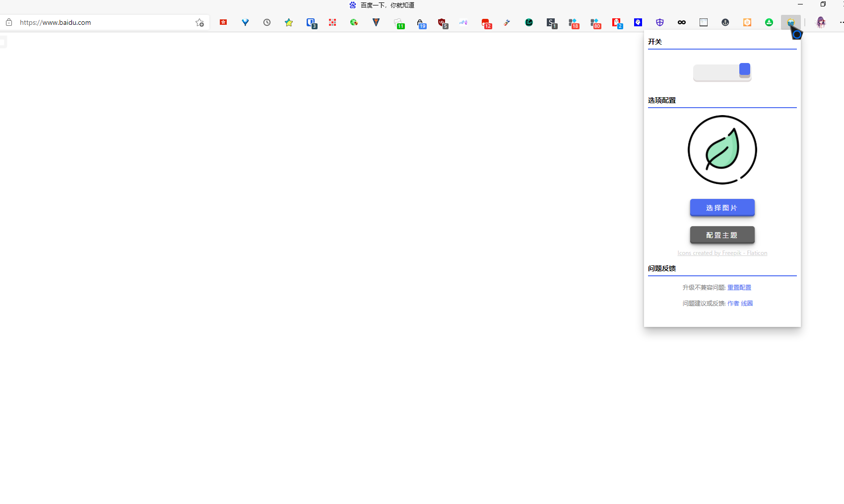The width and height of the screenshot is (844, 504).
Task: Click the add-to-favorites star in address bar
Action: (199, 22)
